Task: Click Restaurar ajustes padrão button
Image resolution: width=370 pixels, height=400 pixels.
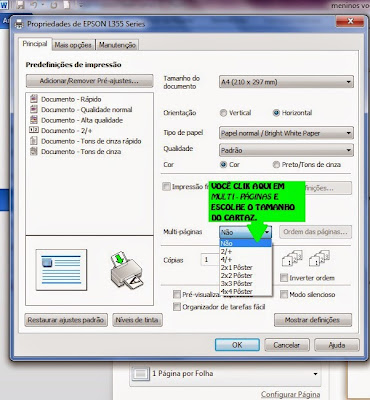Action: click(x=66, y=320)
